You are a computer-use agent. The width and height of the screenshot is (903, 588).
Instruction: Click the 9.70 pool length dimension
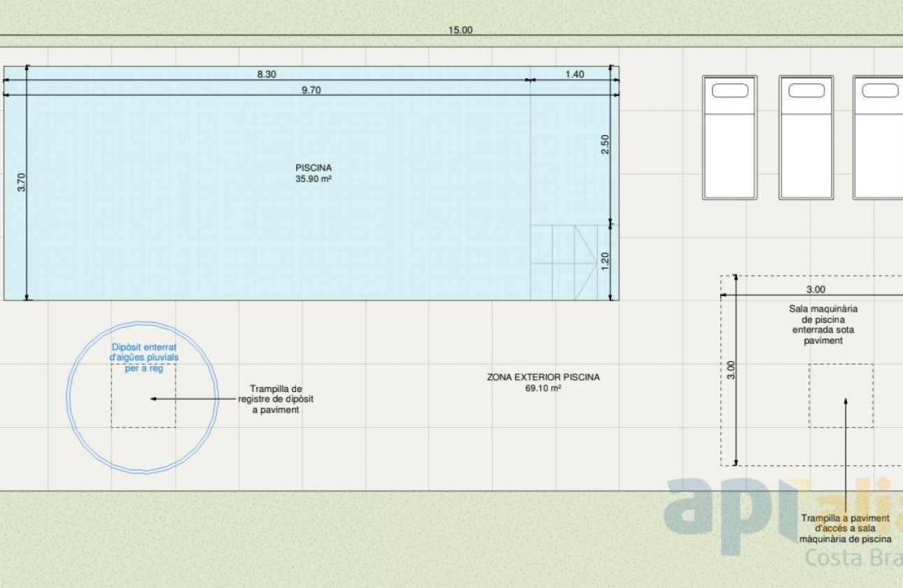click(x=311, y=90)
